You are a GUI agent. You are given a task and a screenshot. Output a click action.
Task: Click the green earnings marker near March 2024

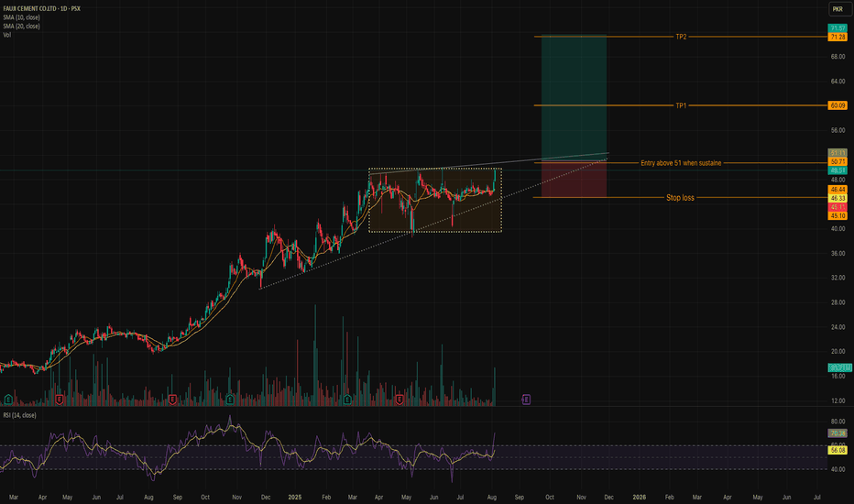(8, 400)
